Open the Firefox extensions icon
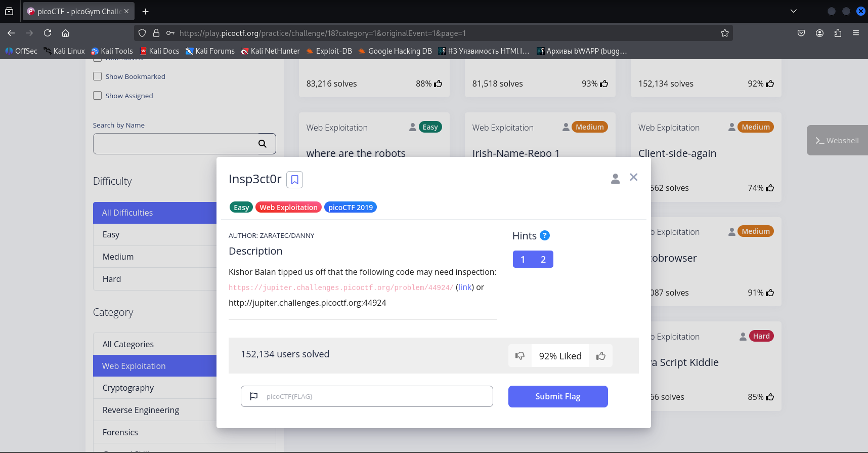The image size is (868, 453). (838, 33)
